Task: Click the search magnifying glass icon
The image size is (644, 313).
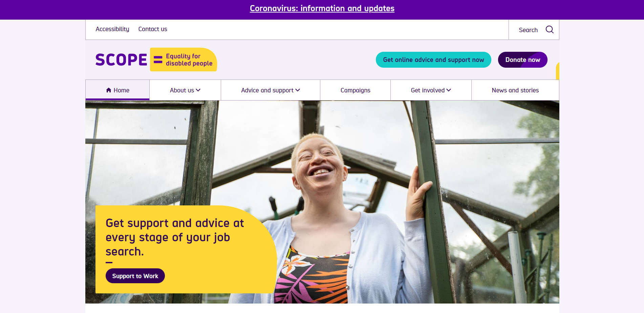Action: coord(550,30)
